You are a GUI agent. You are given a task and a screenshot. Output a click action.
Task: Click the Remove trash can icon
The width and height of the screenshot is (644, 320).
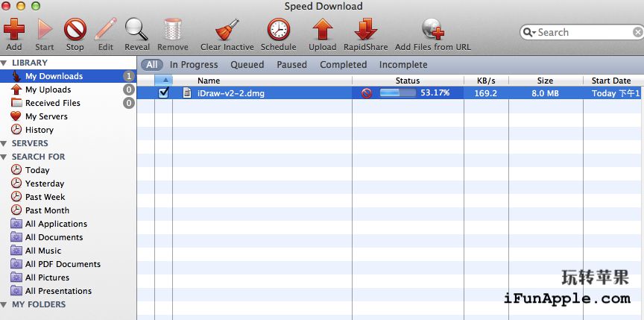172,30
